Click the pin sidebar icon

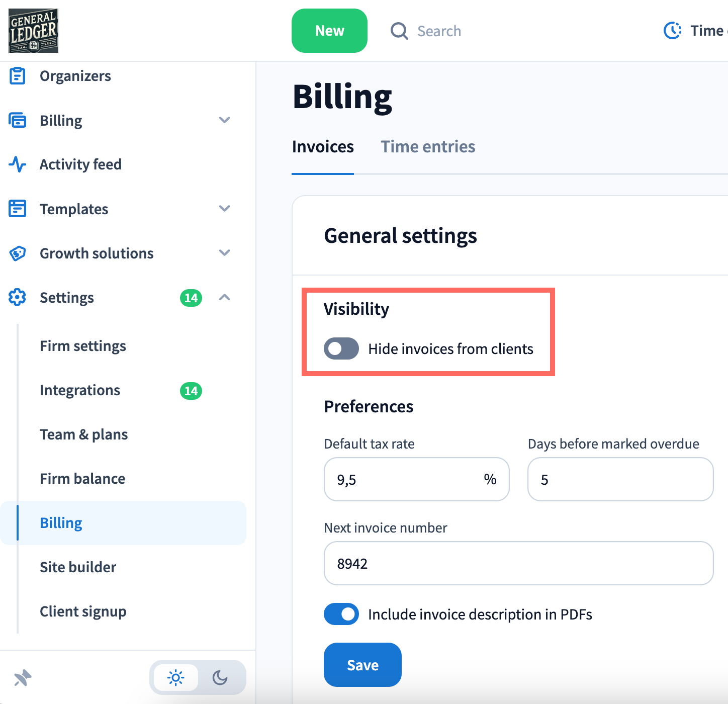[x=23, y=678]
